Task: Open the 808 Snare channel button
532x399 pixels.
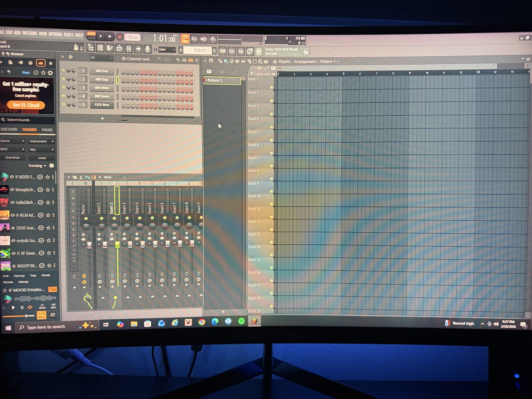Action: tap(102, 96)
